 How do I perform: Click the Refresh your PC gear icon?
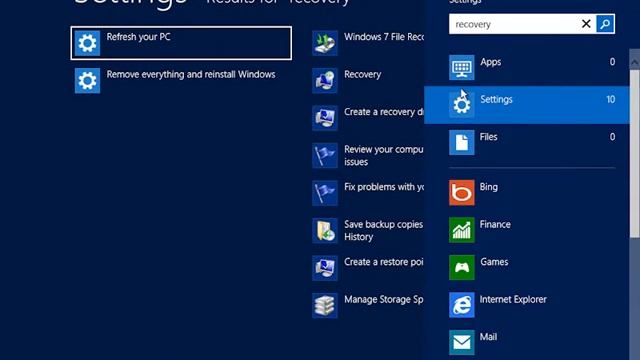pos(87,43)
